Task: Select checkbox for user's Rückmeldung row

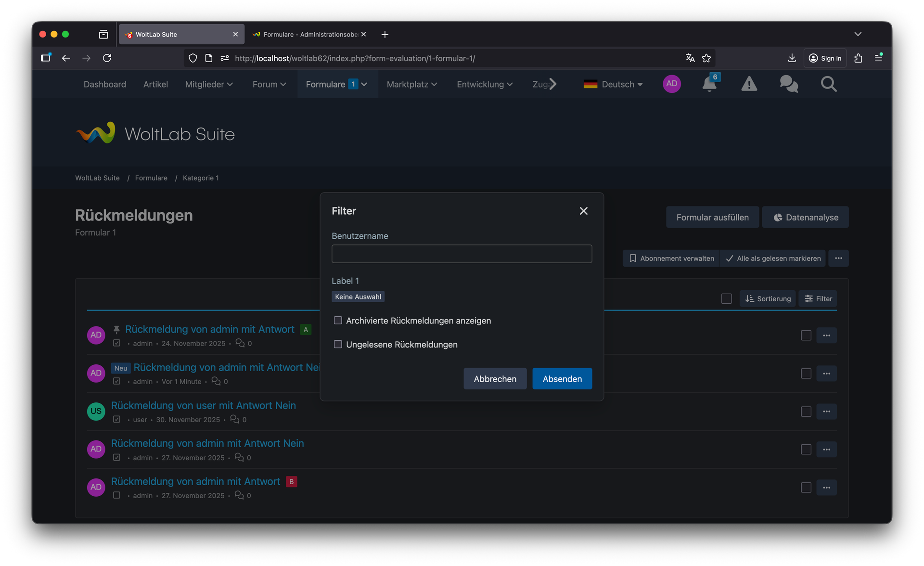Action: (806, 412)
